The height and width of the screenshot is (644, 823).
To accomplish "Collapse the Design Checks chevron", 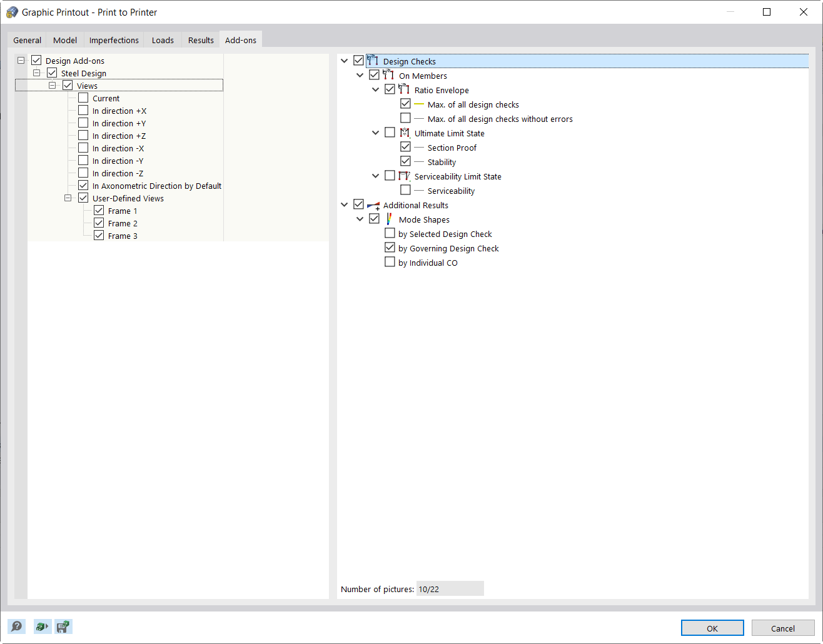I will [x=344, y=61].
